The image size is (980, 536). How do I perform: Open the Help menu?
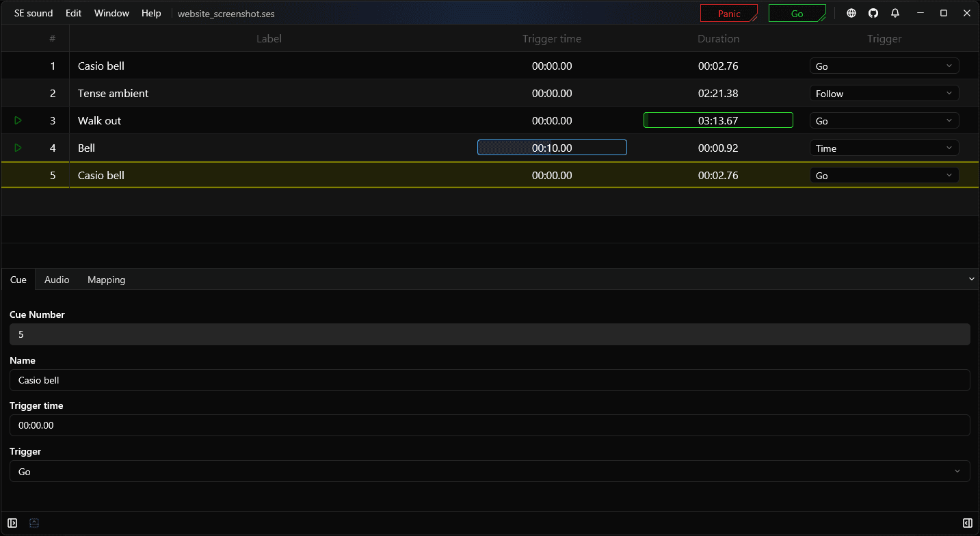click(x=151, y=13)
